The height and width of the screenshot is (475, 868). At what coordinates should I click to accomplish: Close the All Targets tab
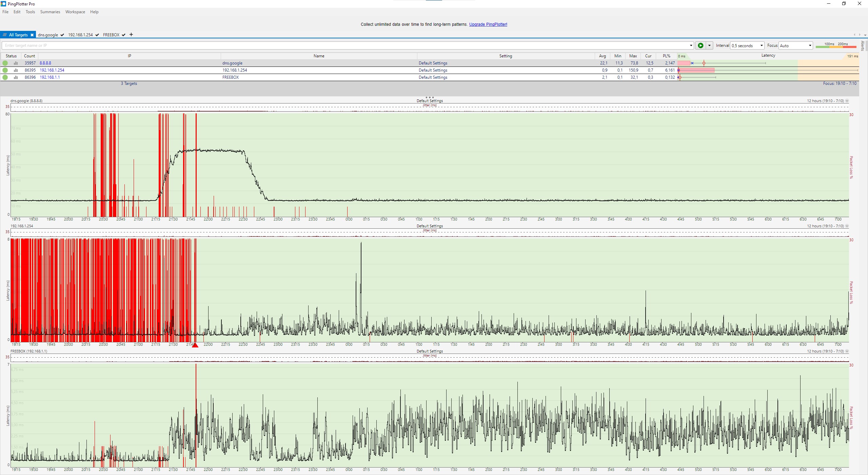tap(32, 35)
